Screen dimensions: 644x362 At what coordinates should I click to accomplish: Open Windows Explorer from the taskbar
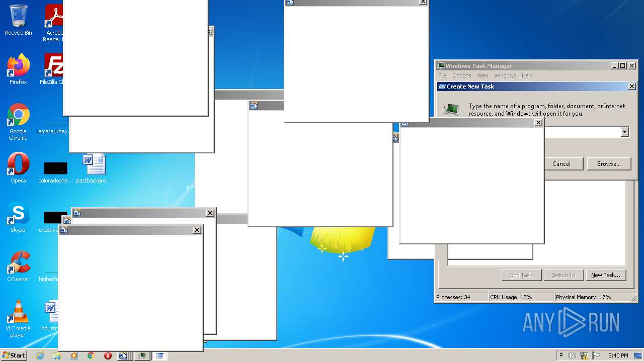tap(57, 355)
